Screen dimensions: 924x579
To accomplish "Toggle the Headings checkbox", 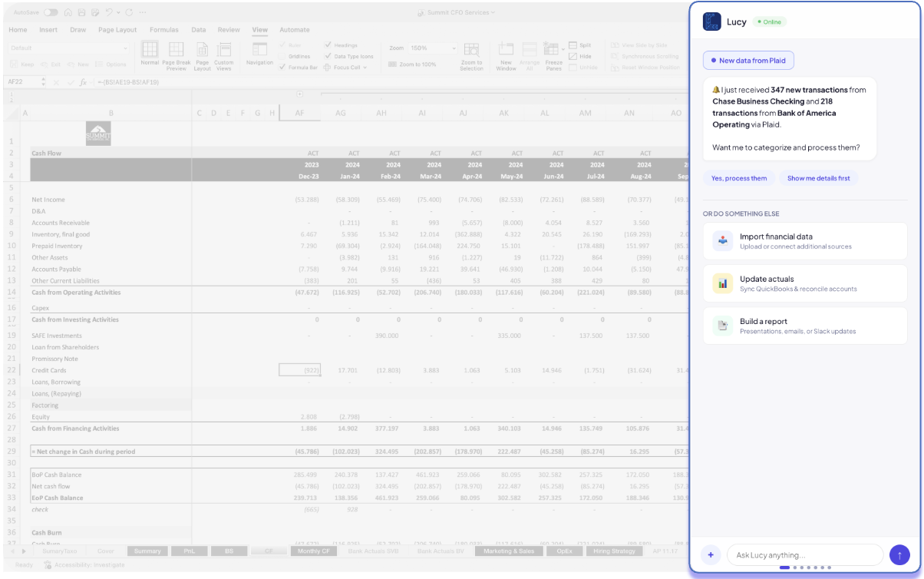I will pos(327,45).
